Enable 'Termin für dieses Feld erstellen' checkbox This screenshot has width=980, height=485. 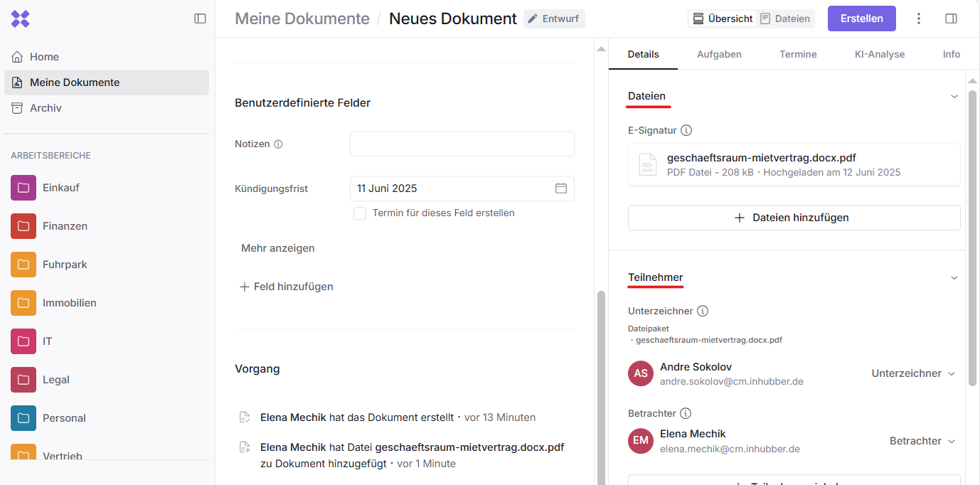[x=360, y=213]
